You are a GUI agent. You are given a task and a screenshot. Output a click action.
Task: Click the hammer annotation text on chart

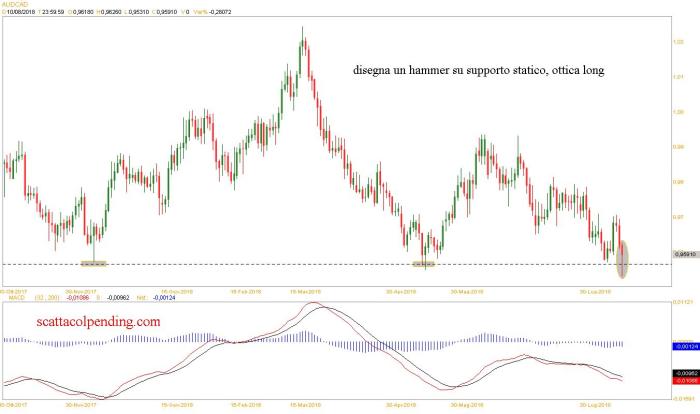(x=479, y=71)
